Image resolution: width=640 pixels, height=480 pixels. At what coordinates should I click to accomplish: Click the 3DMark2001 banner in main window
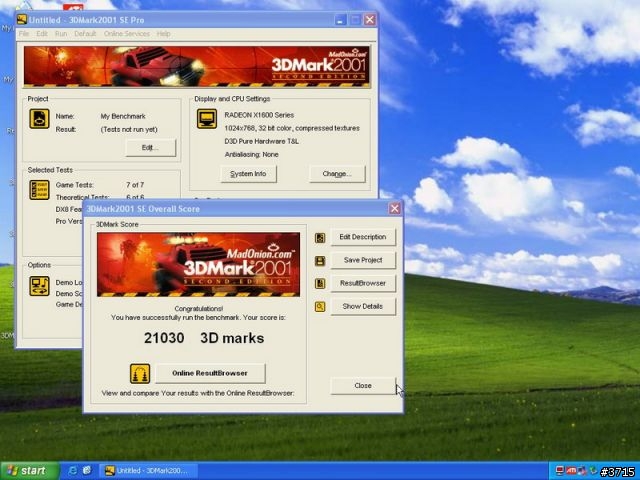point(197,67)
